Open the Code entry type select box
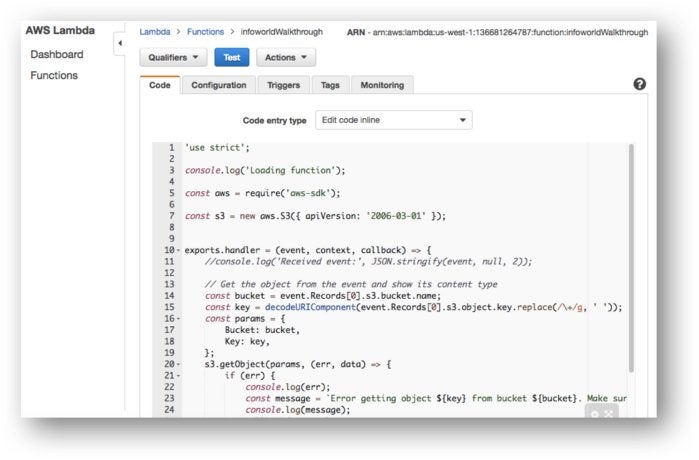The image size is (699, 460). pos(394,120)
